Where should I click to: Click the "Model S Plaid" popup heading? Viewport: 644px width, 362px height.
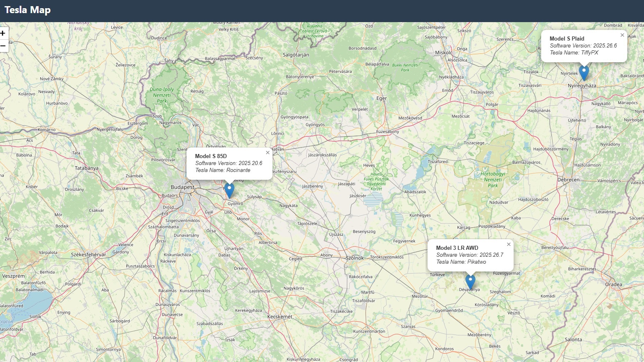click(x=567, y=38)
